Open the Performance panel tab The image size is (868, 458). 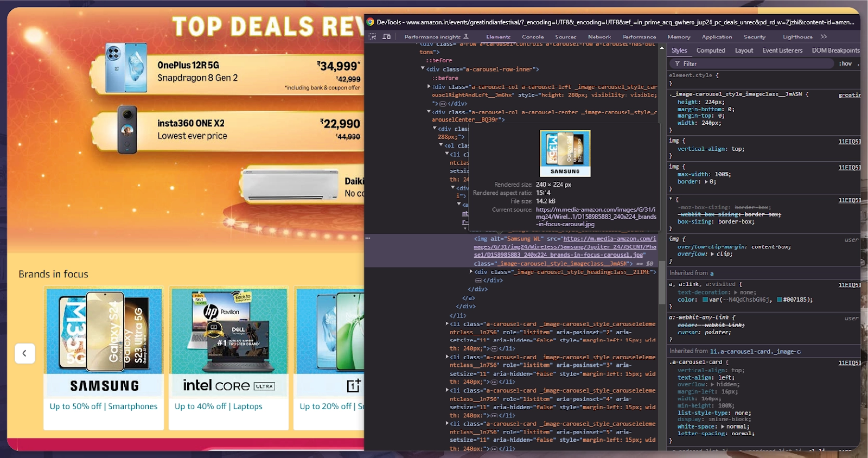click(639, 37)
